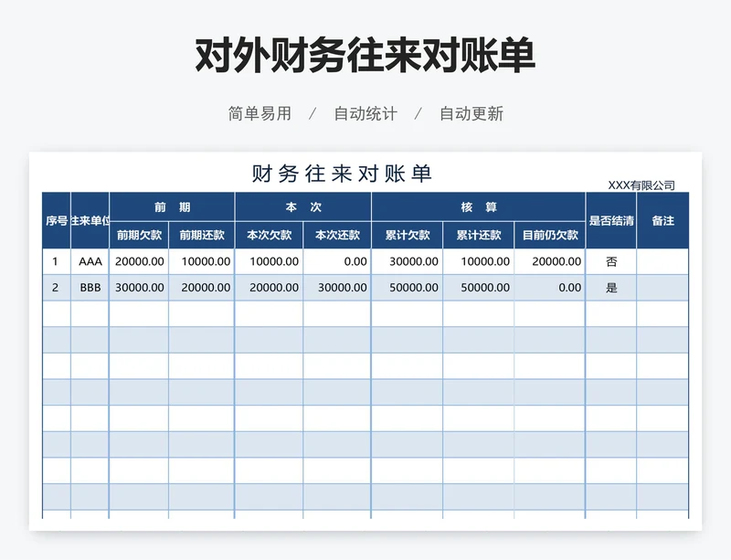Screen dimensions: 731x560
Task: Select the 前期 group header
Action: (x=172, y=206)
